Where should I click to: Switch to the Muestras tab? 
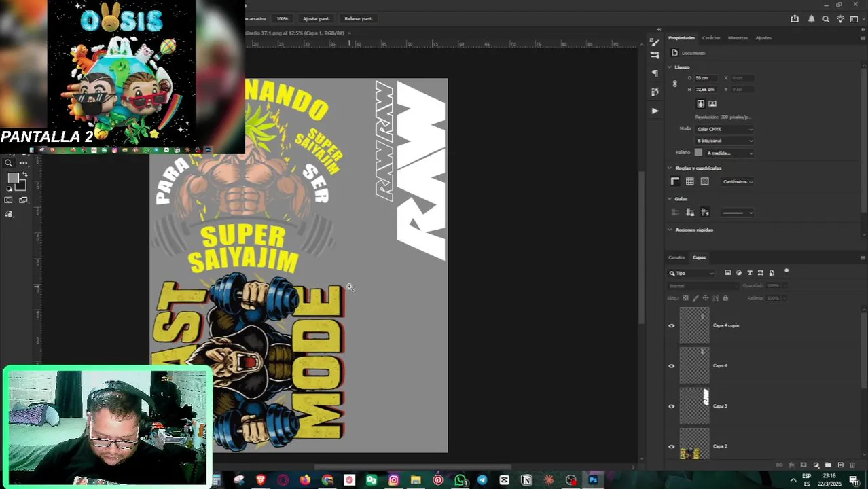(x=738, y=38)
